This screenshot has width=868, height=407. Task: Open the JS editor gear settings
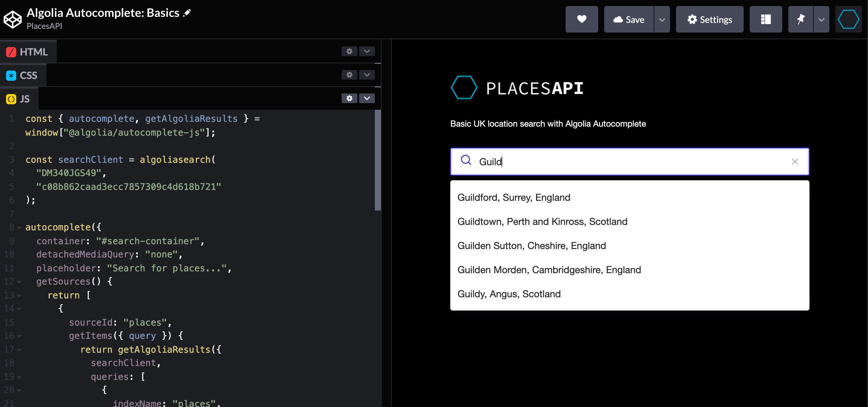tap(349, 98)
